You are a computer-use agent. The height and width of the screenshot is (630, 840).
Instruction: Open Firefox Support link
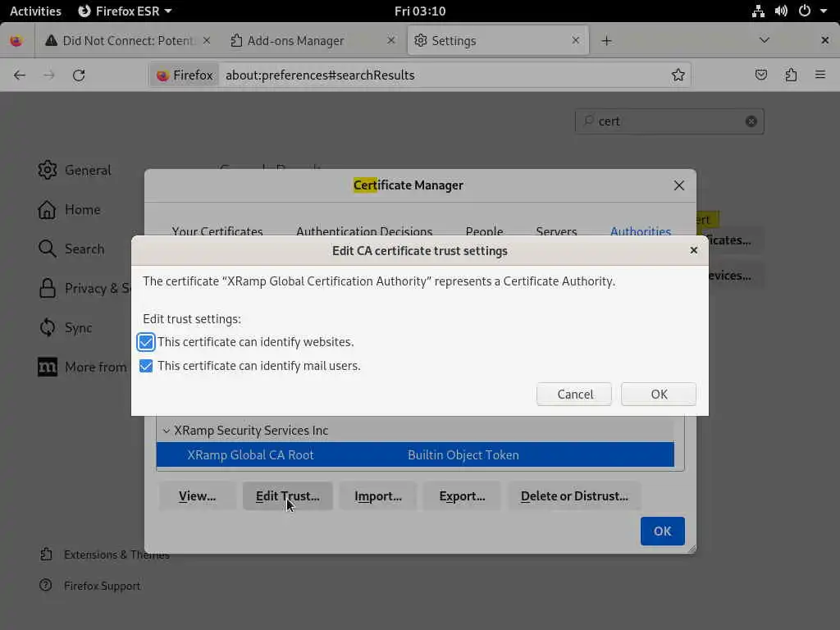coord(90,586)
